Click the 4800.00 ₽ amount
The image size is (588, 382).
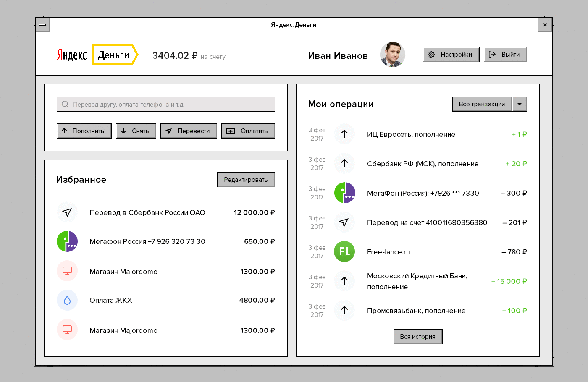coord(257,300)
